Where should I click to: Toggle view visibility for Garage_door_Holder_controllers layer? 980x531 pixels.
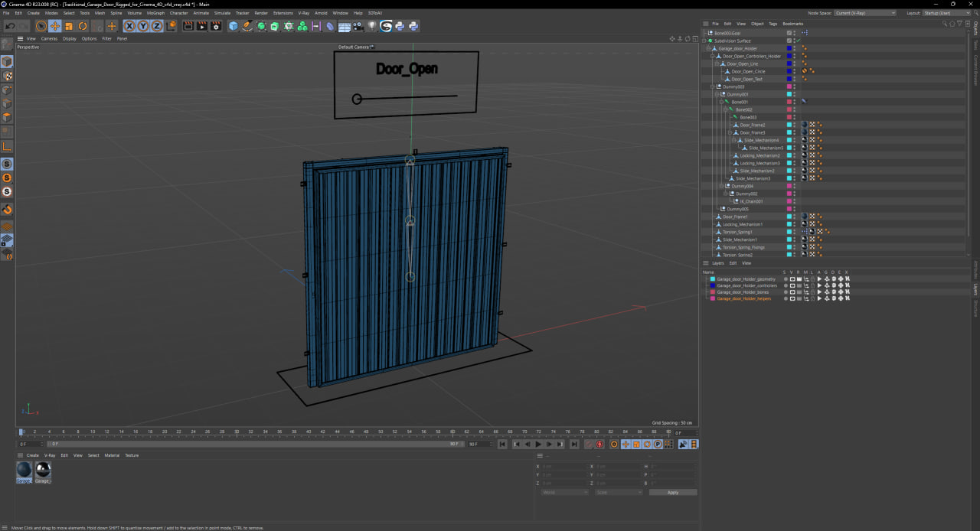coord(792,285)
